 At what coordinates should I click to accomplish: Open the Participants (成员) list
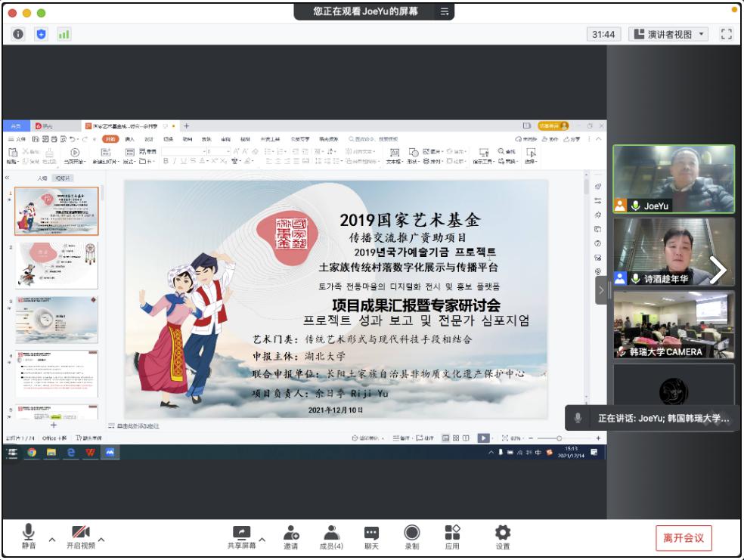click(x=331, y=537)
